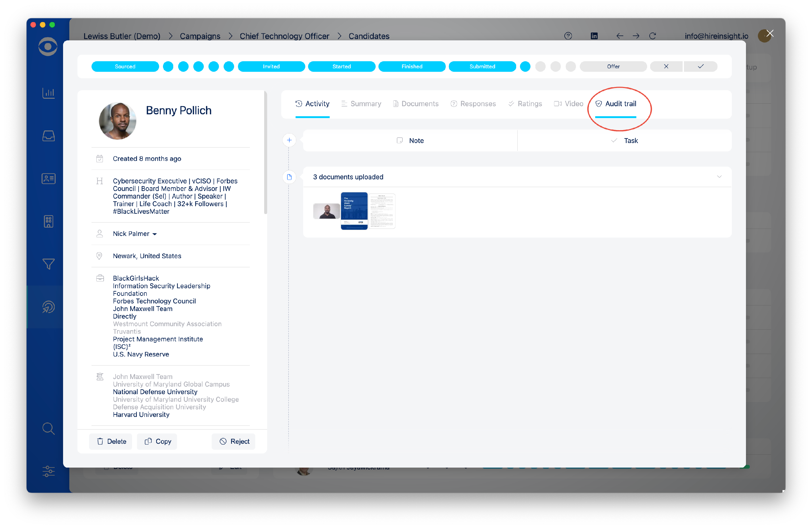Switch to the Summary tab
Viewport: 812px width, 528px height.
click(x=361, y=103)
